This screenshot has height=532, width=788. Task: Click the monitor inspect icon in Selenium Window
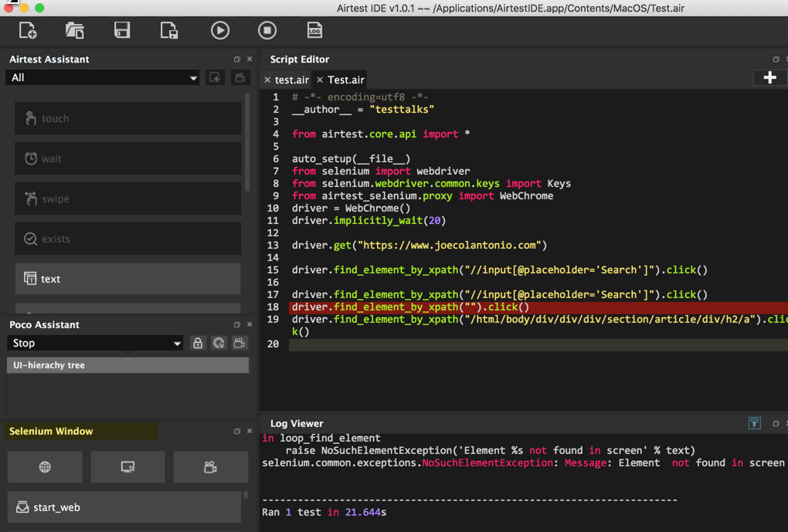click(x=127, y=467)
